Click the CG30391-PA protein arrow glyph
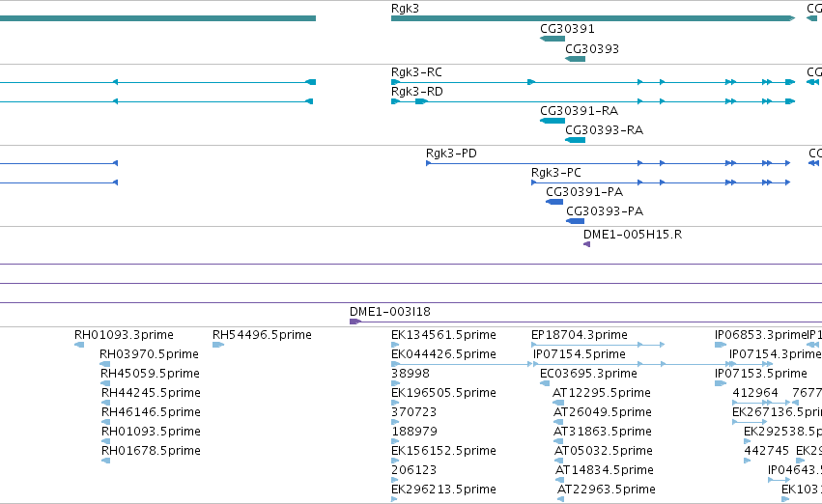This screenshot has height=504, width=822. pyautogui.click(x=554, y=202)
